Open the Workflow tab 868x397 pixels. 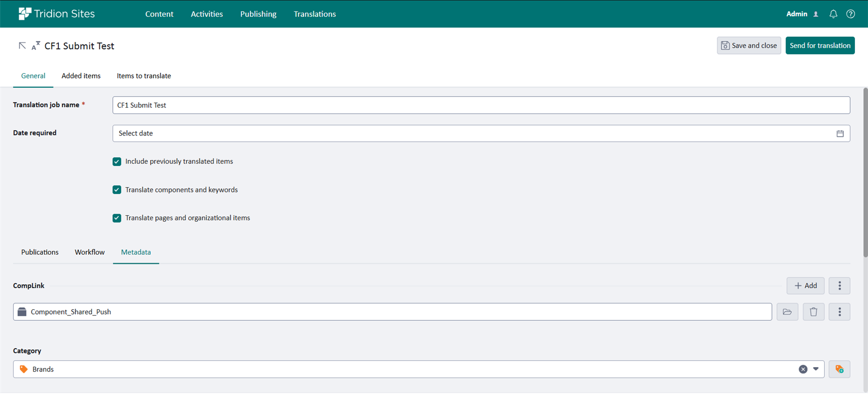[90, 252]
